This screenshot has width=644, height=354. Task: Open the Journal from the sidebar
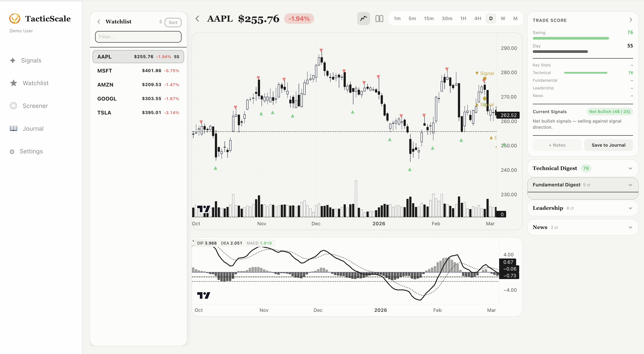33,128
